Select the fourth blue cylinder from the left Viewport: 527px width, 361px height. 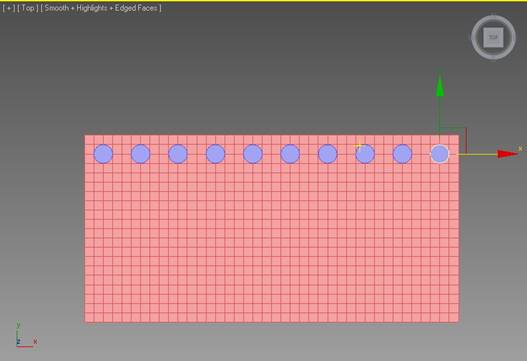click(x=215, y=154)
